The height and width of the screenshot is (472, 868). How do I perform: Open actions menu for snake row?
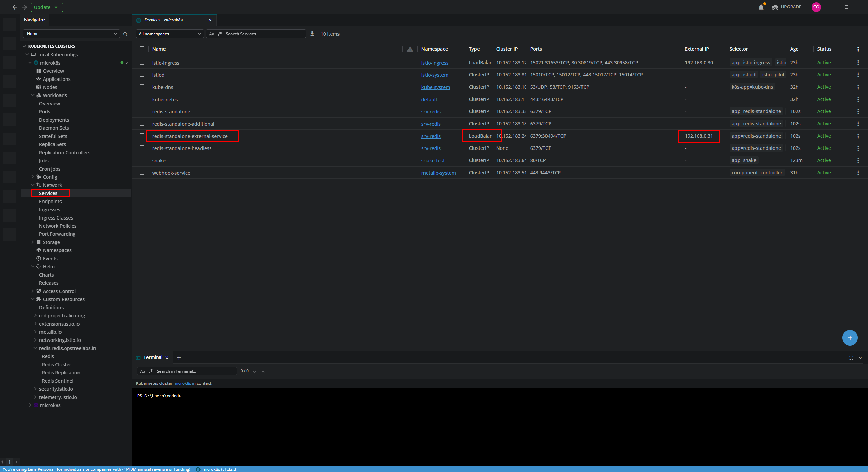[858, 160]
